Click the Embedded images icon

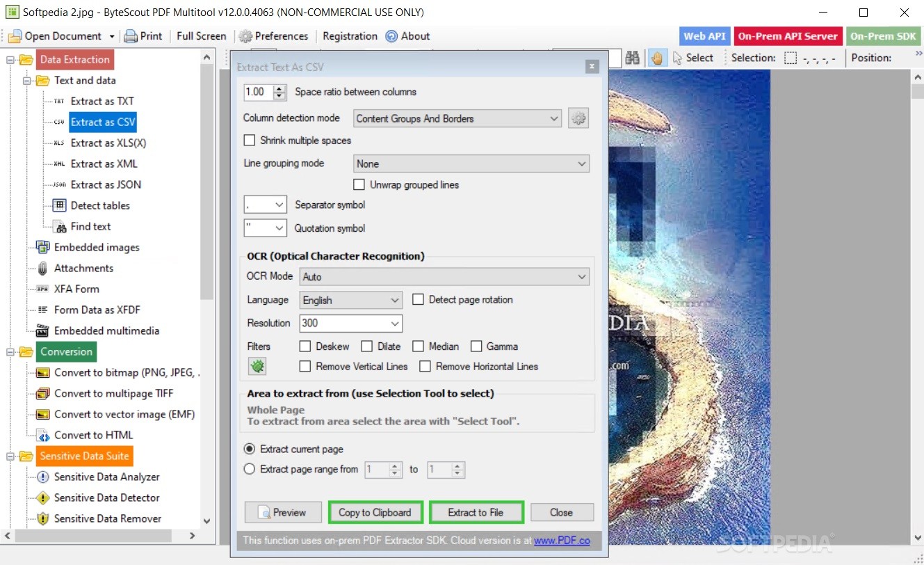42,247
